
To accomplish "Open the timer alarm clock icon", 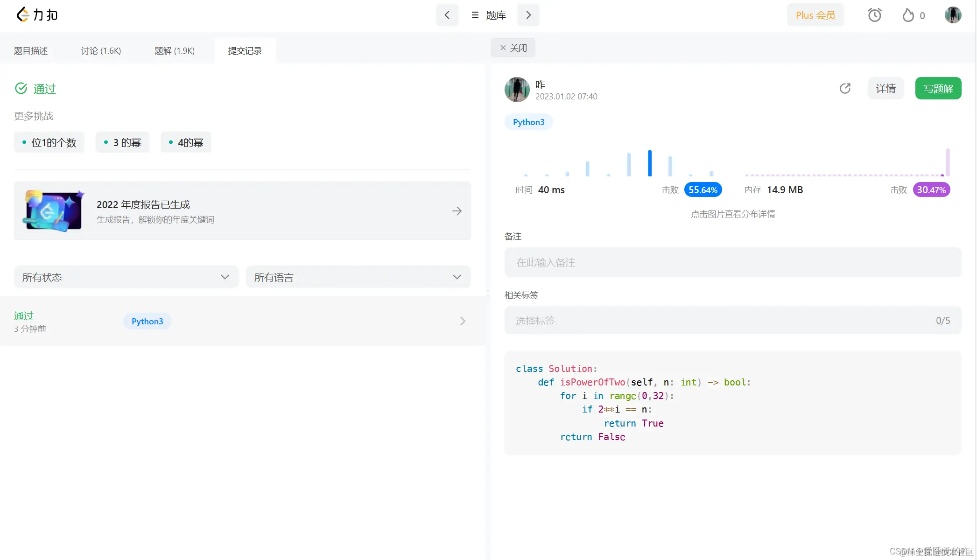I will pos(874,15).
